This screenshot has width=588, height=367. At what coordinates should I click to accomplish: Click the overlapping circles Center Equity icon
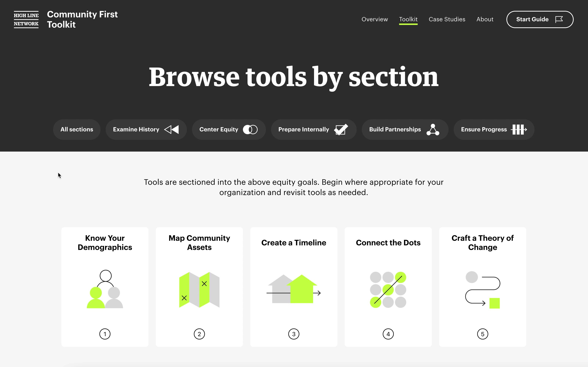click(x=250, y=129)
